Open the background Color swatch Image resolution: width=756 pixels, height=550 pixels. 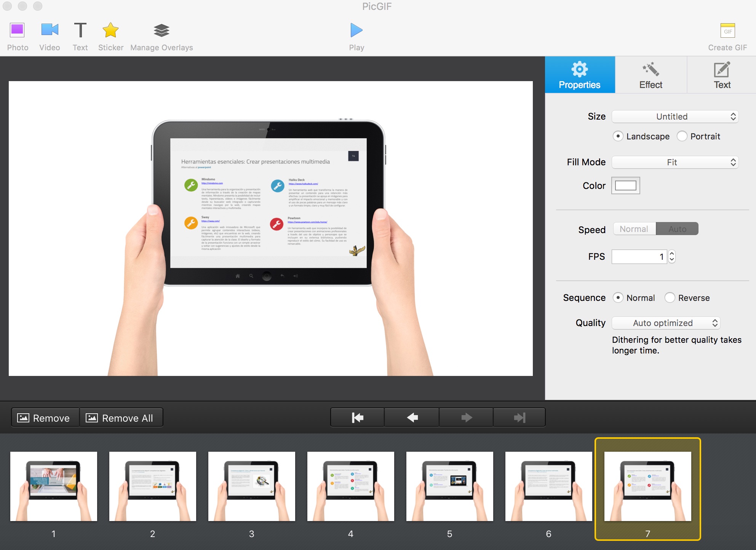pos(625,185)
